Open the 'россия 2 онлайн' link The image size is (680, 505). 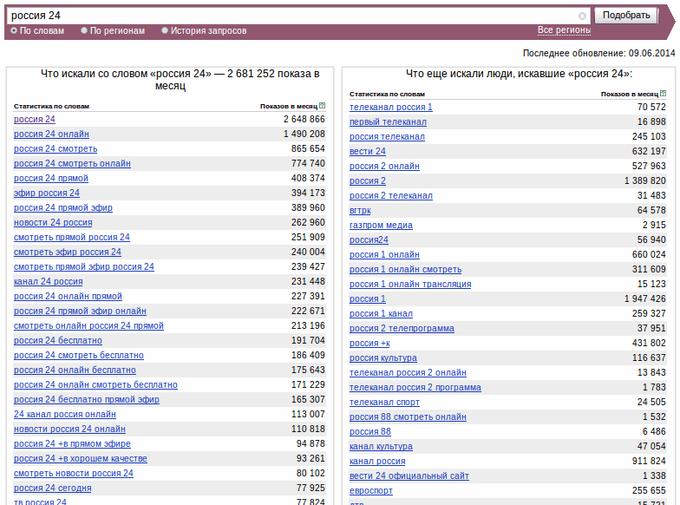384,166
